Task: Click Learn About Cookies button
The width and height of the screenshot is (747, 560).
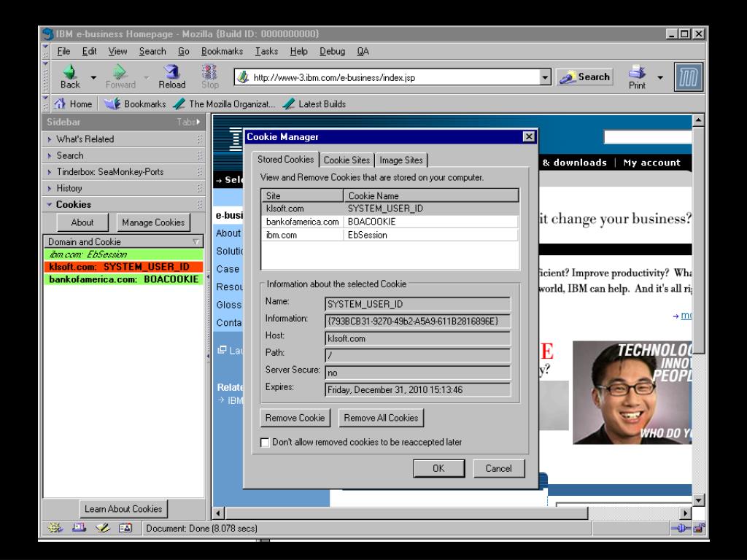Action: pyautogui.click(x=123, y=509)
